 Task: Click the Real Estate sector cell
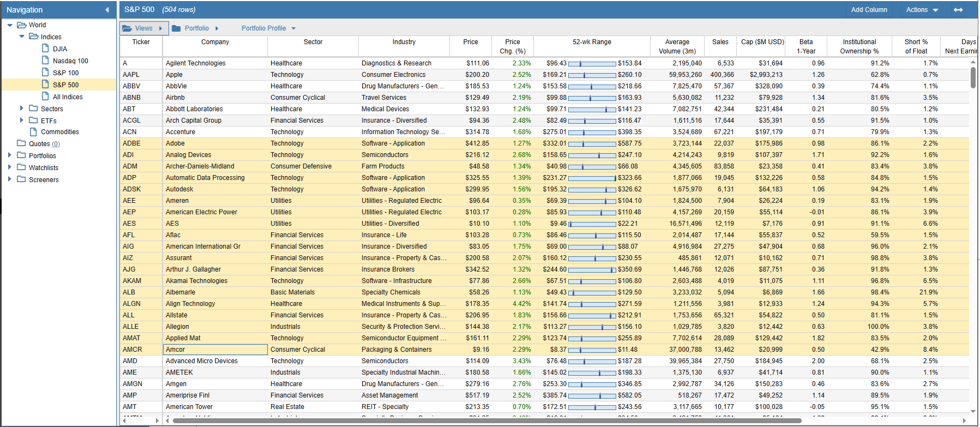click(313, 407)
